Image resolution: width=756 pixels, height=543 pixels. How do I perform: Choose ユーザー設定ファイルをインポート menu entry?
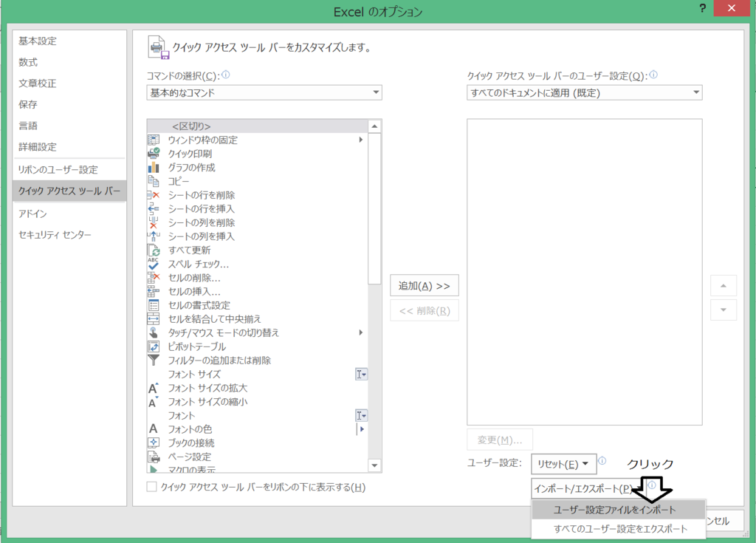tap(619, 510)
